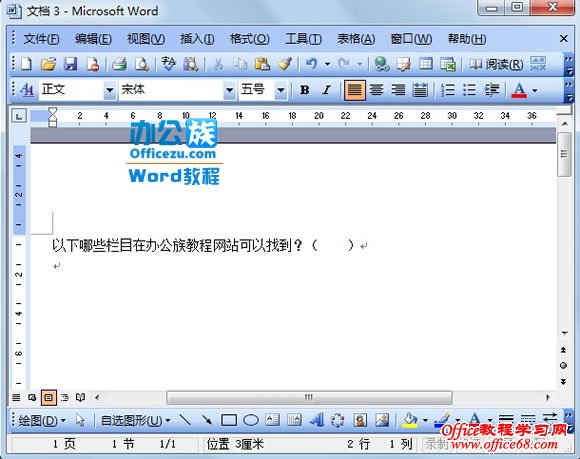This screenshot has width=580, height=459.
Task: Insert a diagram or organization chart
Action: 337,420
